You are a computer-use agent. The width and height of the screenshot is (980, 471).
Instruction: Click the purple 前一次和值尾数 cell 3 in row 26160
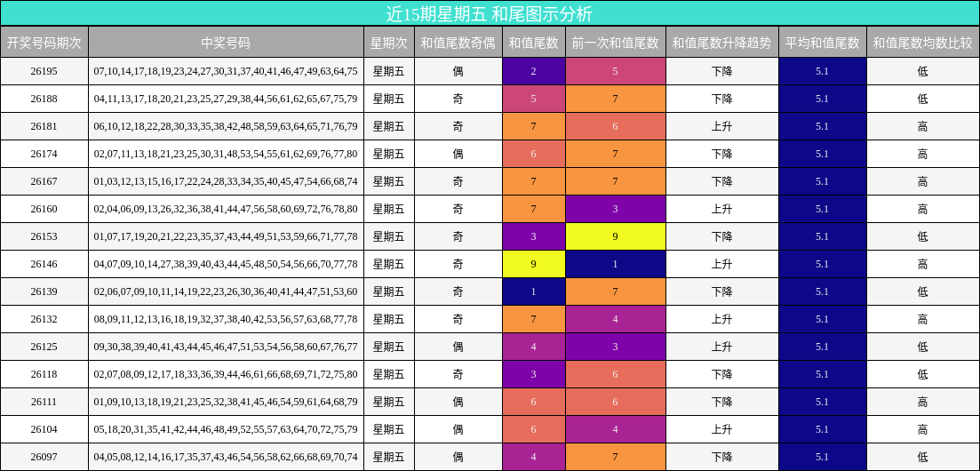[616, 209]
